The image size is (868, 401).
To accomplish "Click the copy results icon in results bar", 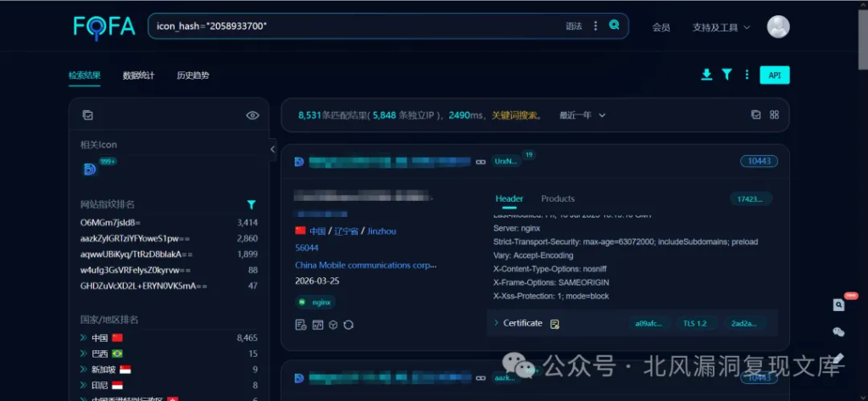I will (x=756, y=114).
